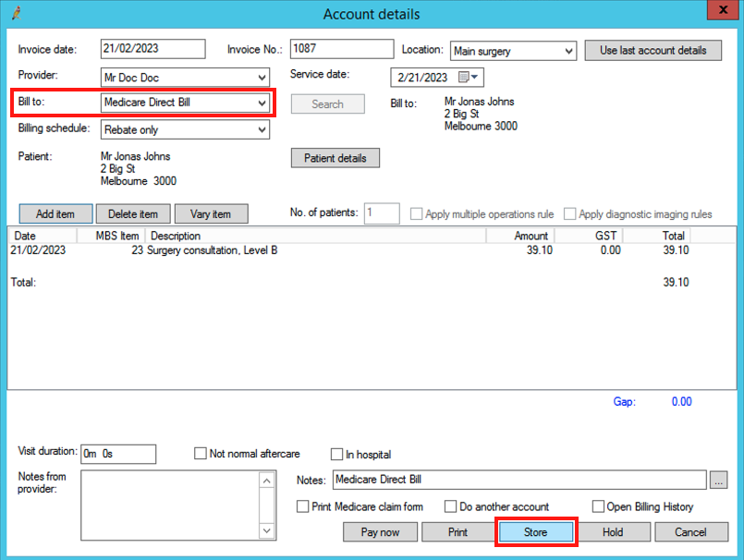Click the Notes field with Medicare Direct Bill
744x560 pixels.
pos(519,480)
